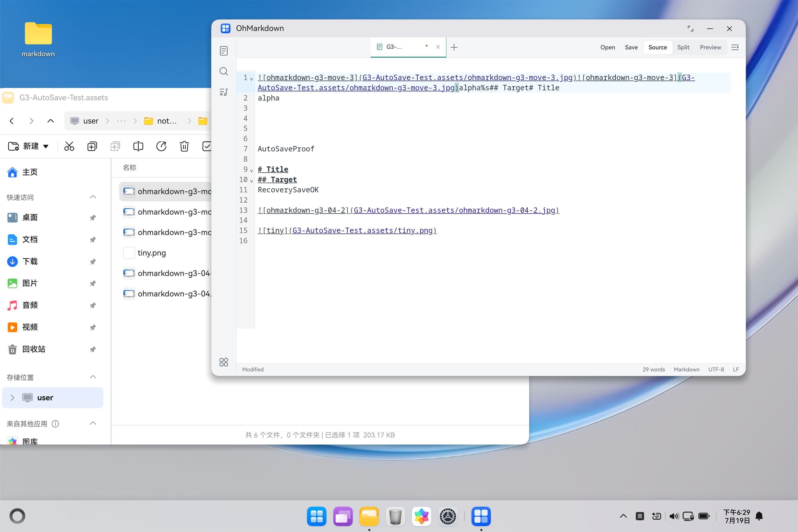Open the notification bell in system tray

point(759,516)
